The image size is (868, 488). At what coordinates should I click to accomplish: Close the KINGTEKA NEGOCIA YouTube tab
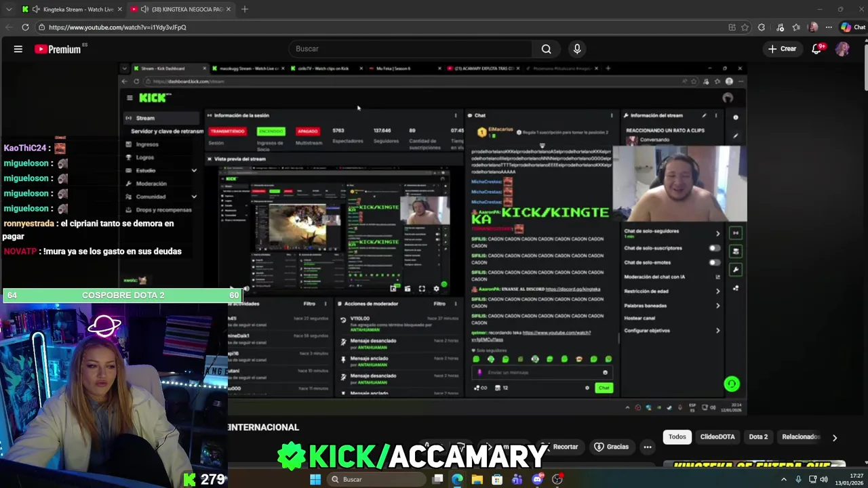click(x=229, y=9)
